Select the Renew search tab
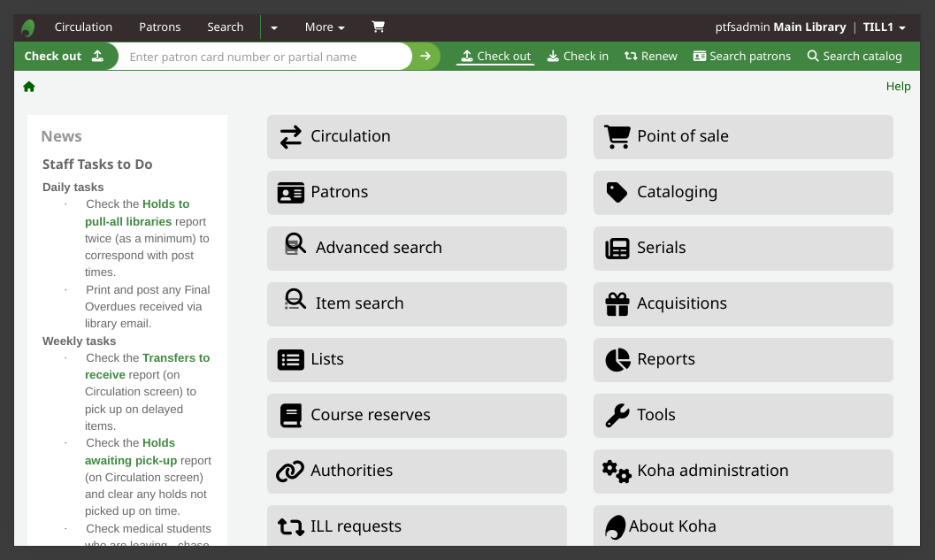The width and height of the screenshot is (935, 560). tap(650, 56)
